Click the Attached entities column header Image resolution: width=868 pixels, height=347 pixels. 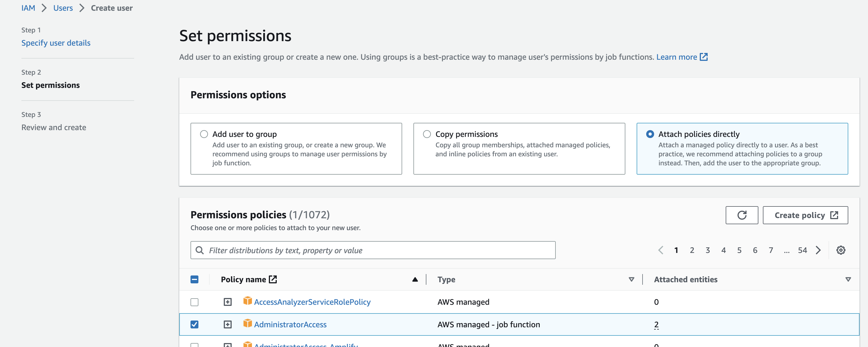pos(686,279)
